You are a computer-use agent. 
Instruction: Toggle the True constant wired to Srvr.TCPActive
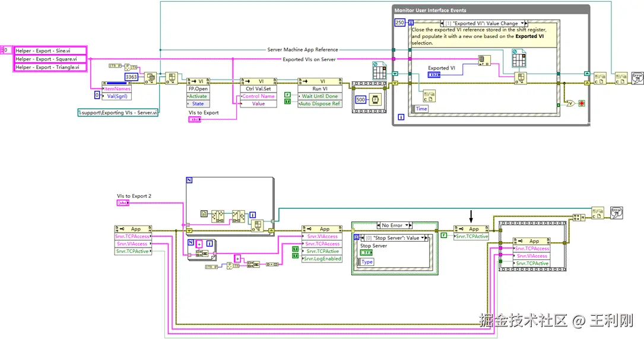click(x=296, y=249)
